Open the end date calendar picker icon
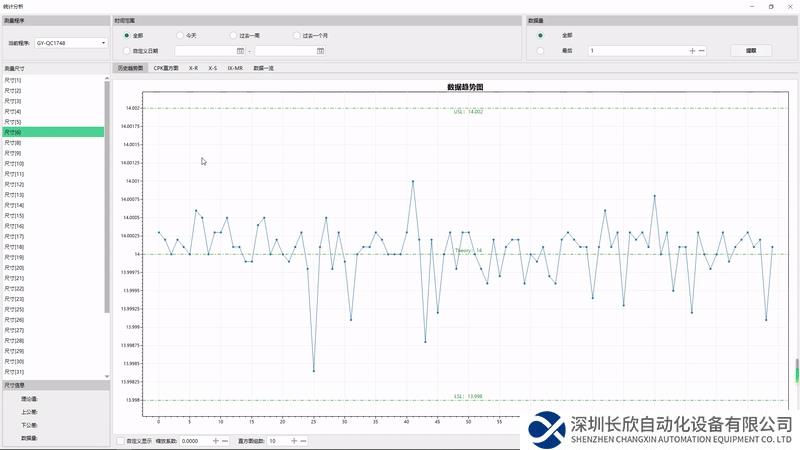Screen dimensions: 800x450 click(x=320, y=50)
